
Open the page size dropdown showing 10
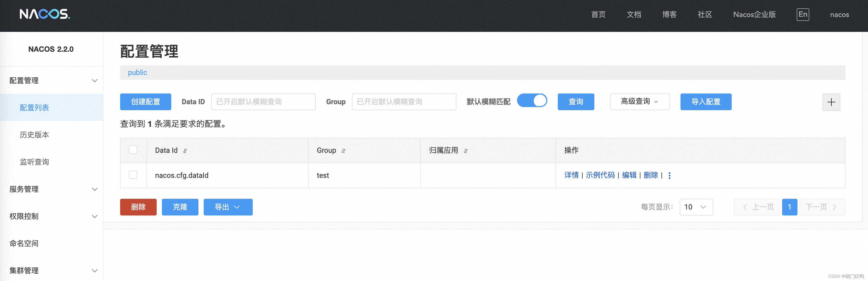696,207
